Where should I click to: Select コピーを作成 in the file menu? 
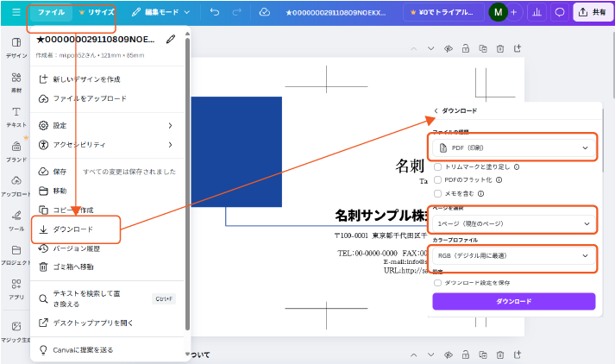tap(107, 210)
